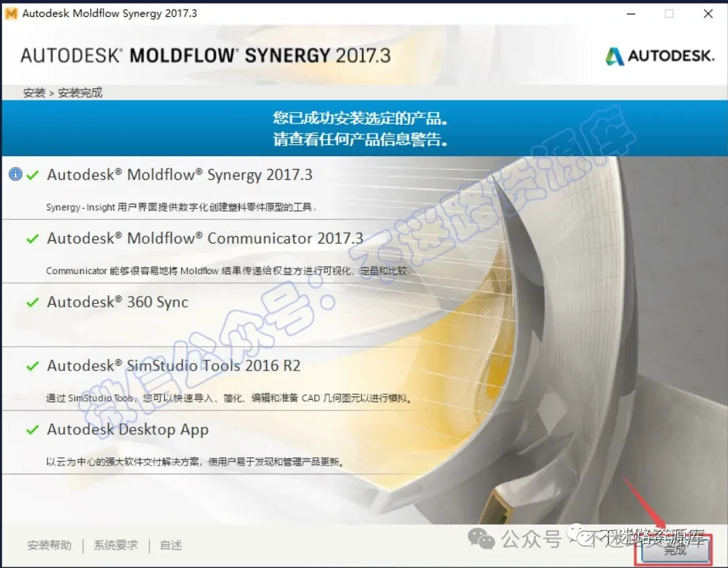Viewport: 728px width, 568px height.
Task: Click the green checkmark beside Autodesk 360 Sync
Action: tap(33, 303)
